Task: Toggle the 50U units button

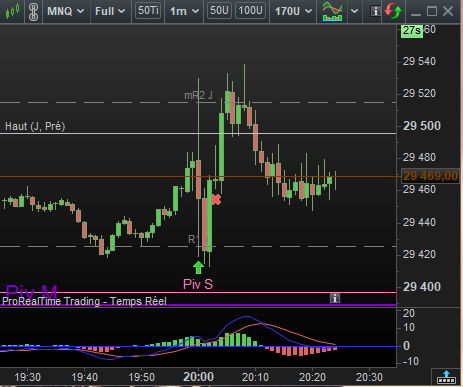Action: click(219, 11)
